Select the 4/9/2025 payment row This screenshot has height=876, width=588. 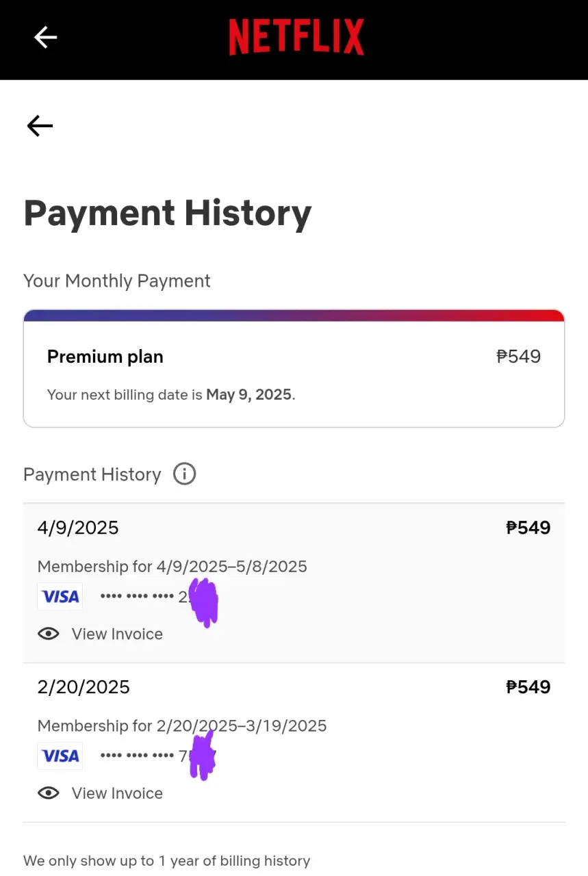pos(294,584)
